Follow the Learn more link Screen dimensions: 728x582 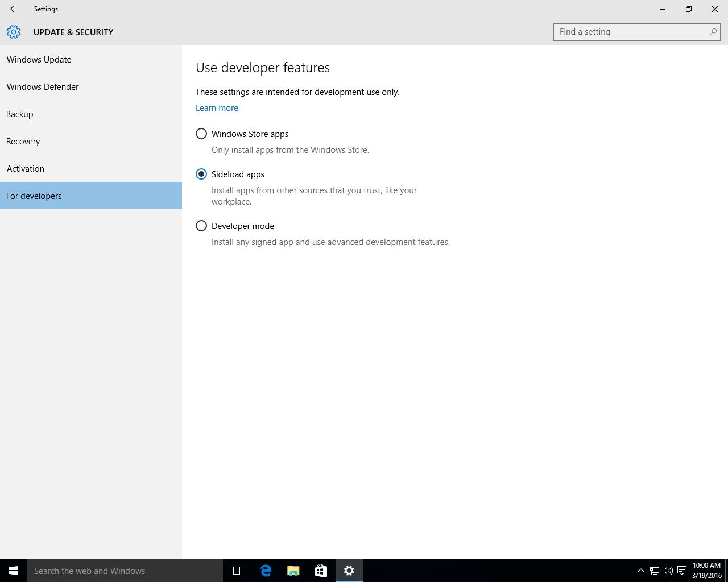click(217, 107)
